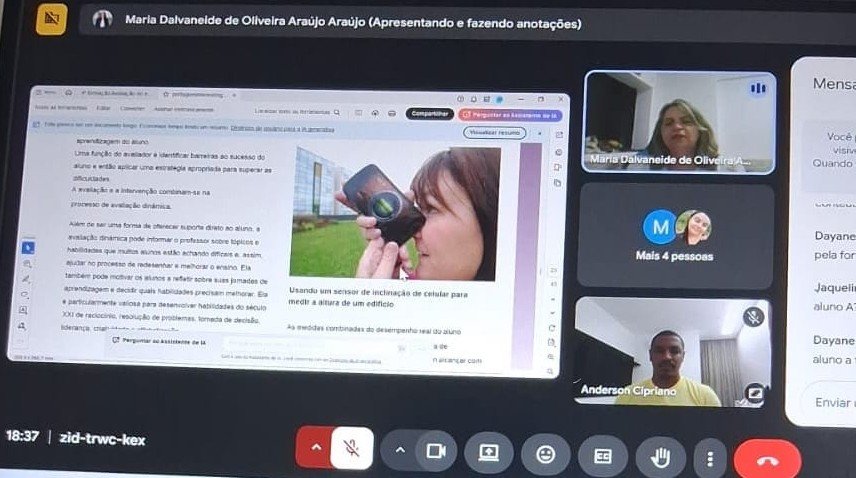Viewport: 856px width, 478px height.
Task: Click Perguntar ao Assistente de IA button
Action: click(x=510, y=115)
